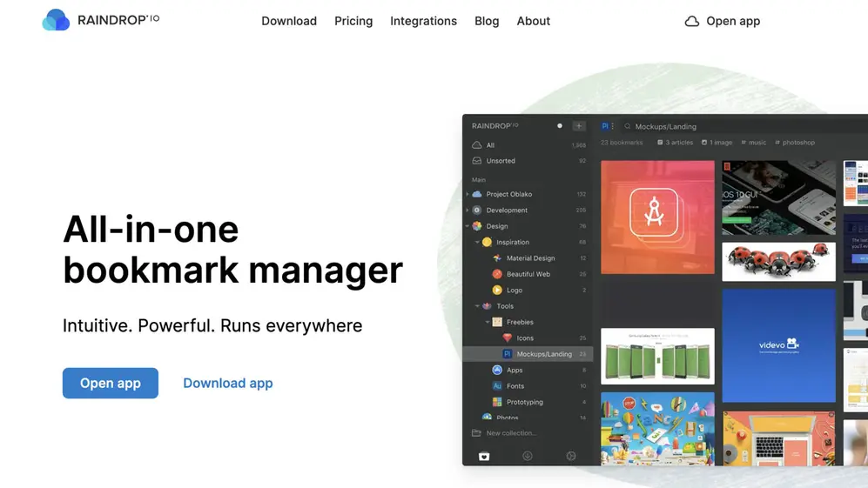Open the blue videvo thumbnail
Image resolution: width=868 pixels, height=488 pixels.
pos(779,346)
